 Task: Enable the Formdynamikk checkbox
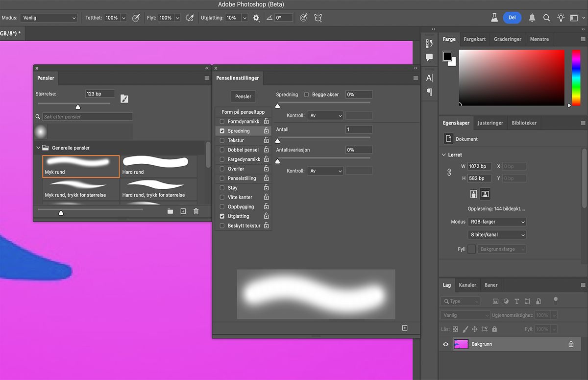coord(222,122)
